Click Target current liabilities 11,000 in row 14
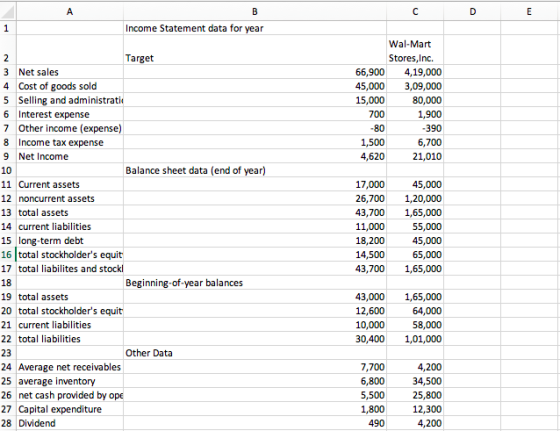The width and height of the screenshot is (560, 431). point(255,226)
